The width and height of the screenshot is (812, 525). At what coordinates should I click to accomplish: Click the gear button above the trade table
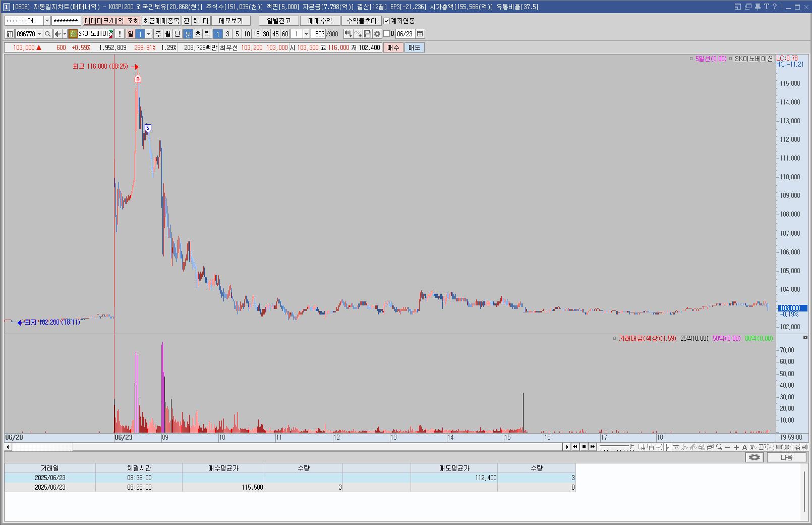point(755,457)
